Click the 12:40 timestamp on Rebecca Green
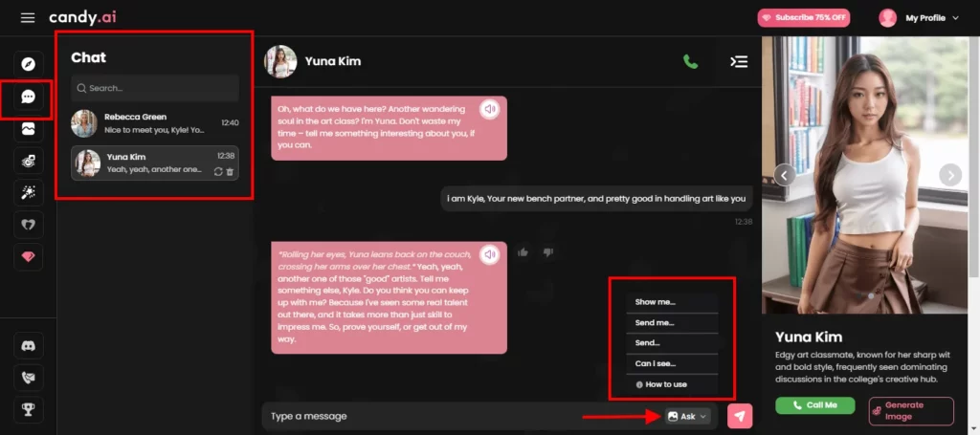 click(230, 123)
